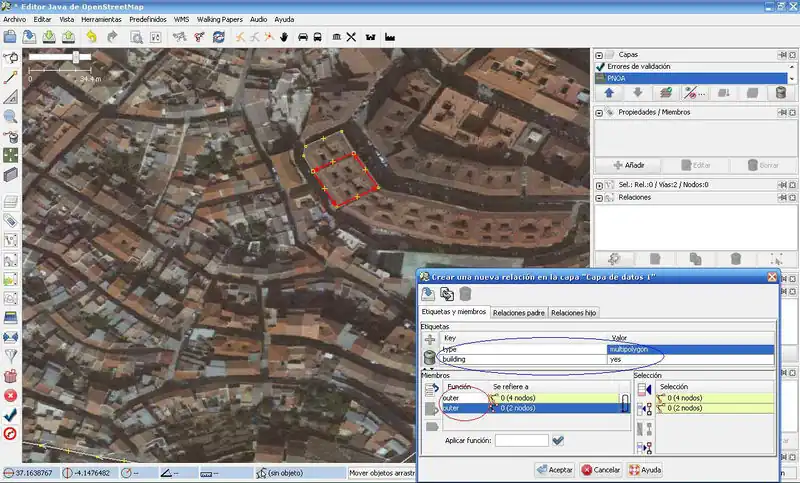The height and width of the screenshot is (483, 800).
Task: Select the zoom magnifier tool
Action: 11,116
